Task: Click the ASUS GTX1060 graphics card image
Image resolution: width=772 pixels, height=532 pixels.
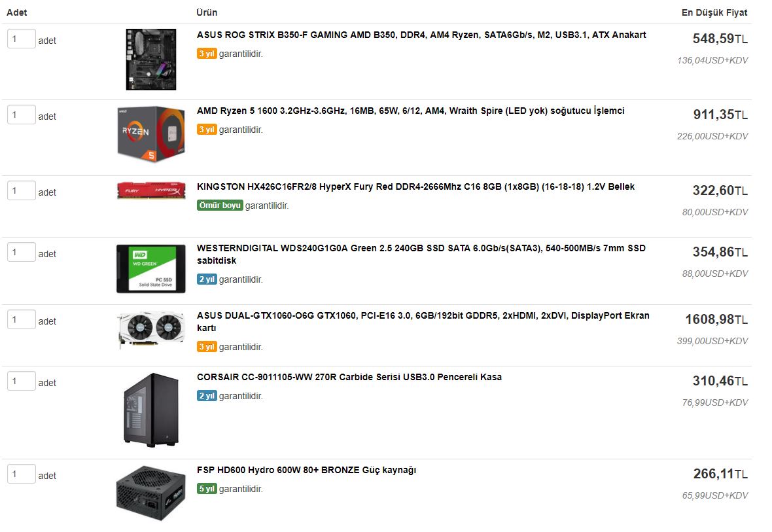Action: point(151,328)
